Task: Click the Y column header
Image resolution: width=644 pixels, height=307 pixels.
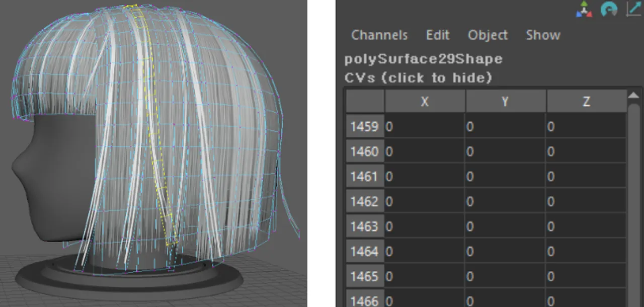Action: [x=505, y=101]
